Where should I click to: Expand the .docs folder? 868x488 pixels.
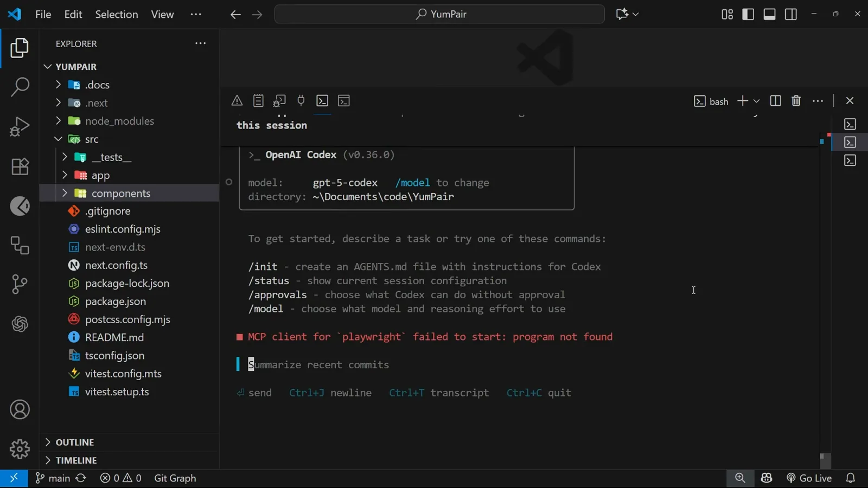(x=129, y=85)
